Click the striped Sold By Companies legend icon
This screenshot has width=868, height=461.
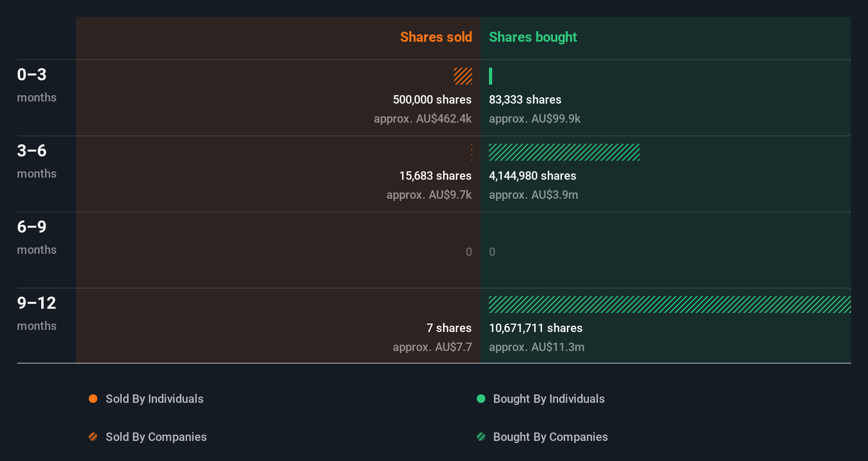93,437
